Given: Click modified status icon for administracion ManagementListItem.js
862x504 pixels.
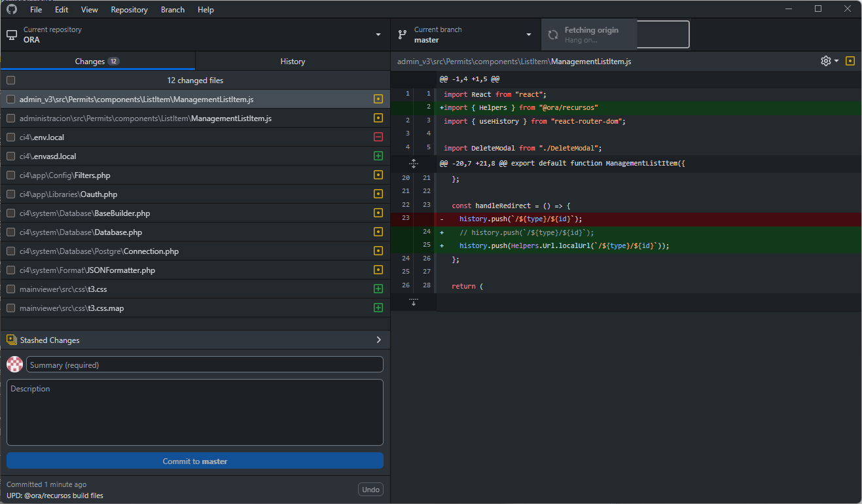Looking at the screenshot, I should pyautogui.click(x=378, y=118).
